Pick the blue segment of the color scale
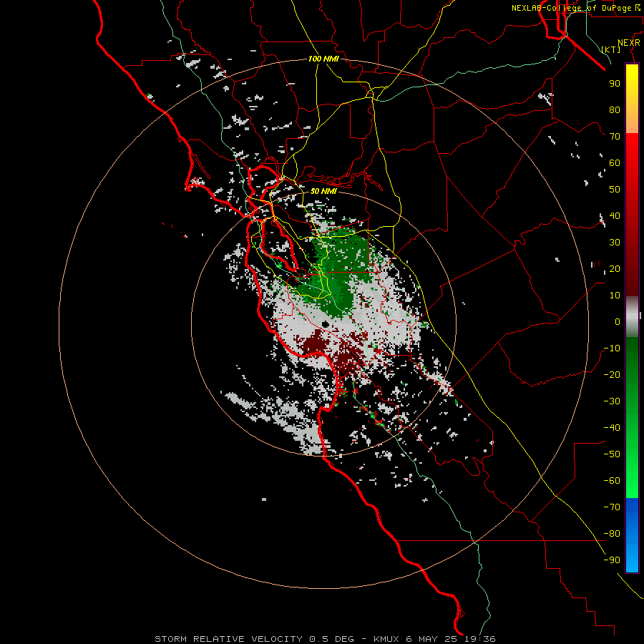The height and width of the screenshot is (644, 644). coord(632,535)
